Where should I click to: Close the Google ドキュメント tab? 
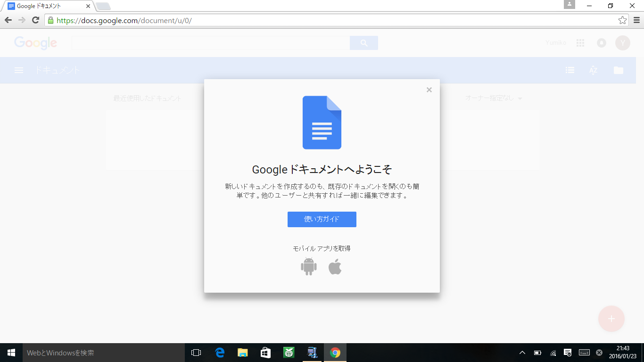pyautogui.click(x=88, y=6)
